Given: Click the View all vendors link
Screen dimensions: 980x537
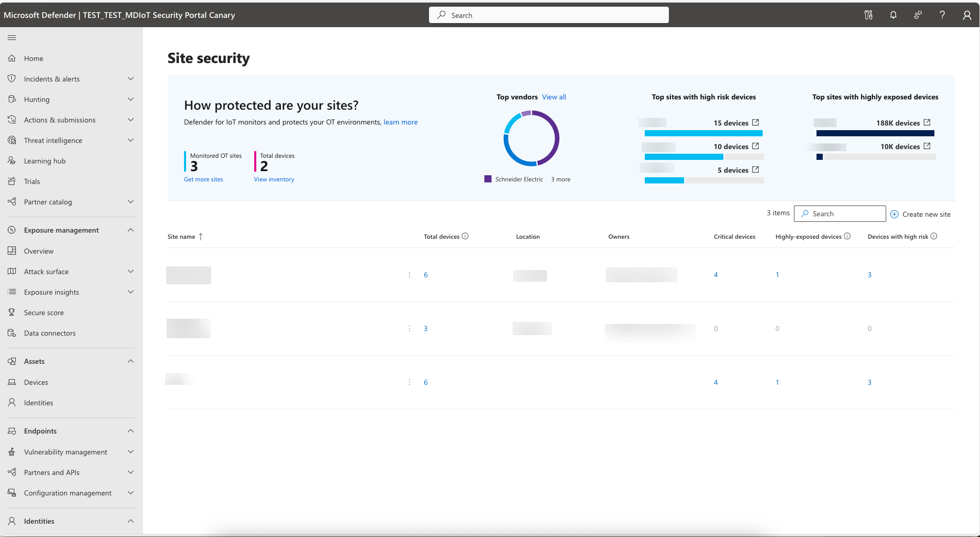Looking at the screenshot, I should 554,97.
